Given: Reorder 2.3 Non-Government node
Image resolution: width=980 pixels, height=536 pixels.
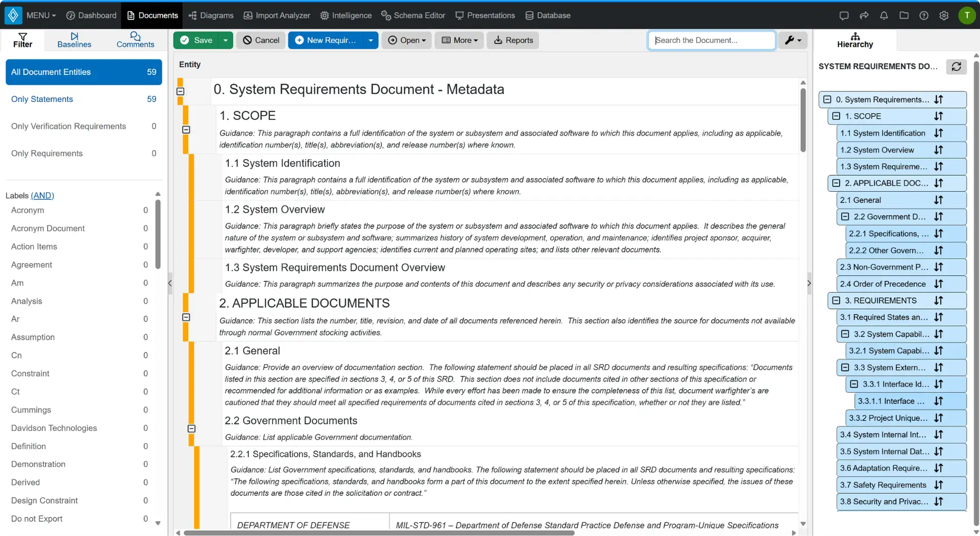Looking at the screenshot, I should (939, 267).
